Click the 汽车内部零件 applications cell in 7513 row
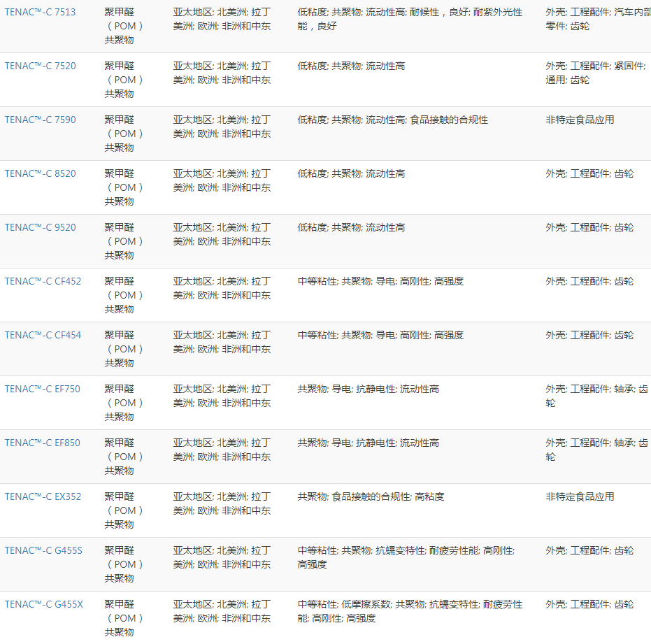 click(x=596, y=19)
